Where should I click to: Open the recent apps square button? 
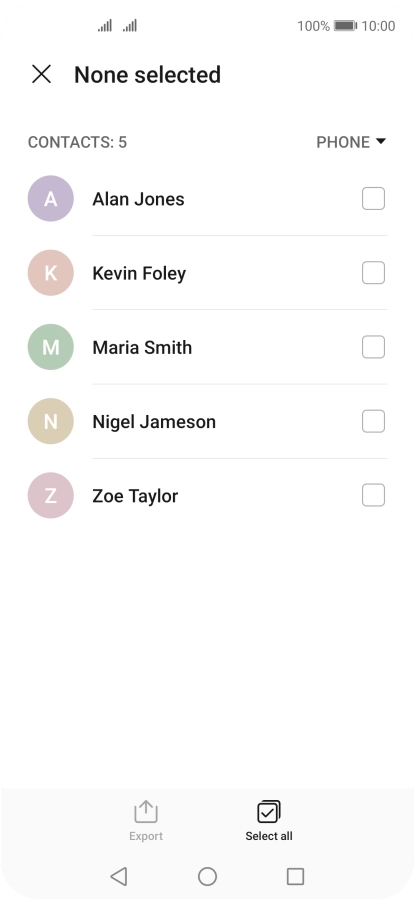click(295, 876)
